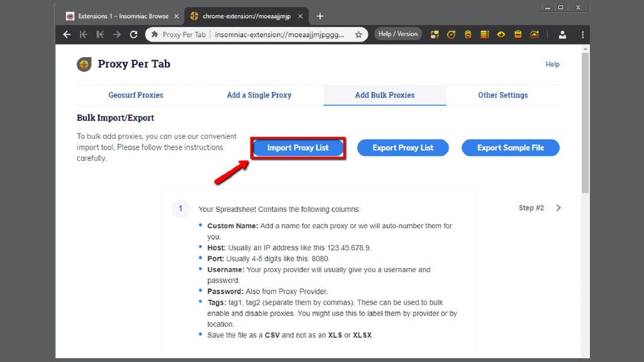Click the Export Proxy List button

tap(403, 148)
